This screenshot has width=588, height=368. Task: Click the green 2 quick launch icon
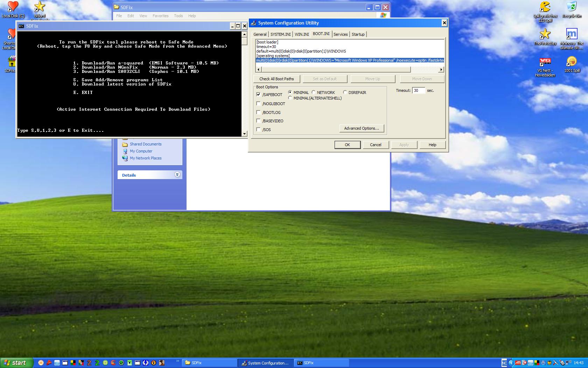[x=97, y=363]
